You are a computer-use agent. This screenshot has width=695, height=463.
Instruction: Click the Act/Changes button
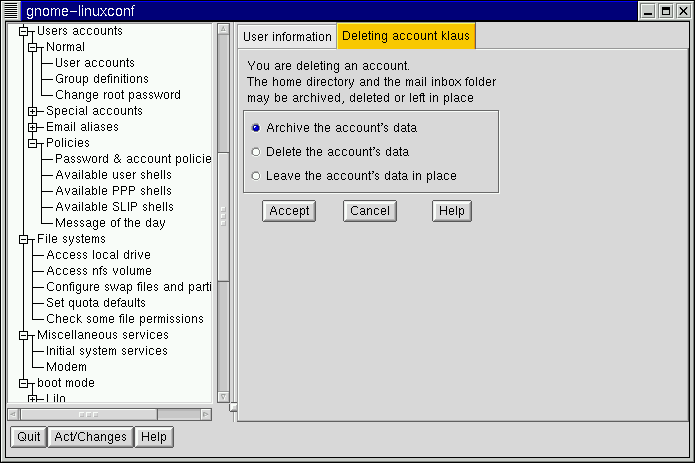[90, 437]
